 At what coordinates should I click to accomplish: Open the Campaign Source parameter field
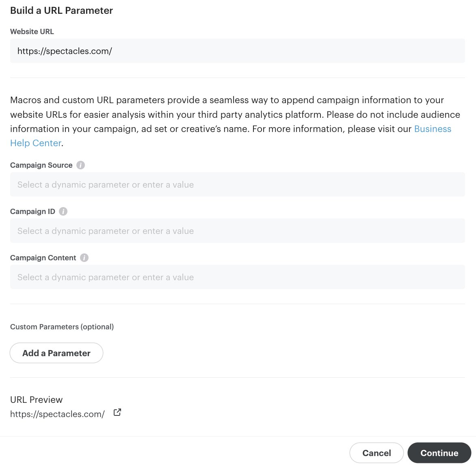(237, 185)
